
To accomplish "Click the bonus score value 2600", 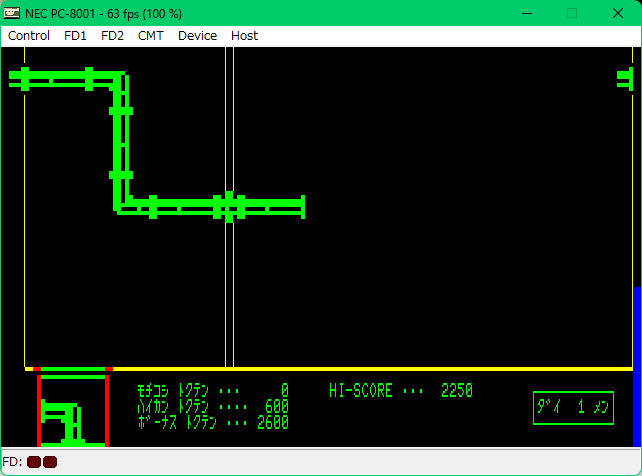I will coord(273,422).
